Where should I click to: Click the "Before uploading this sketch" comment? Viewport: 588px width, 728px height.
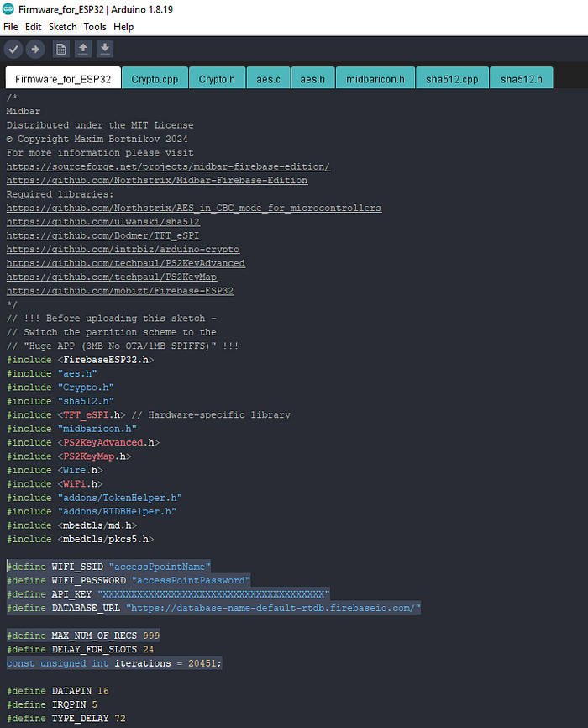(x=112, y=319)
